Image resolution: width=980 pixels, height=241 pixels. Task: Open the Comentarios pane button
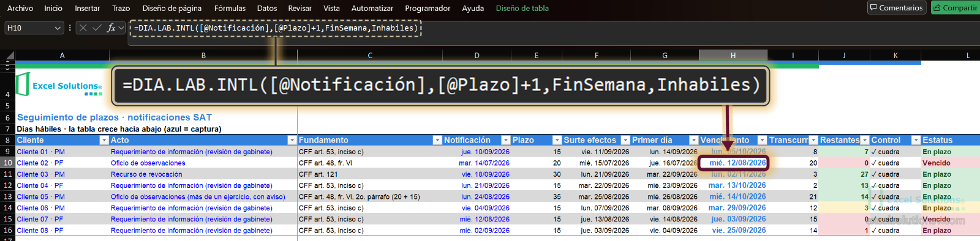coord(896,7)
